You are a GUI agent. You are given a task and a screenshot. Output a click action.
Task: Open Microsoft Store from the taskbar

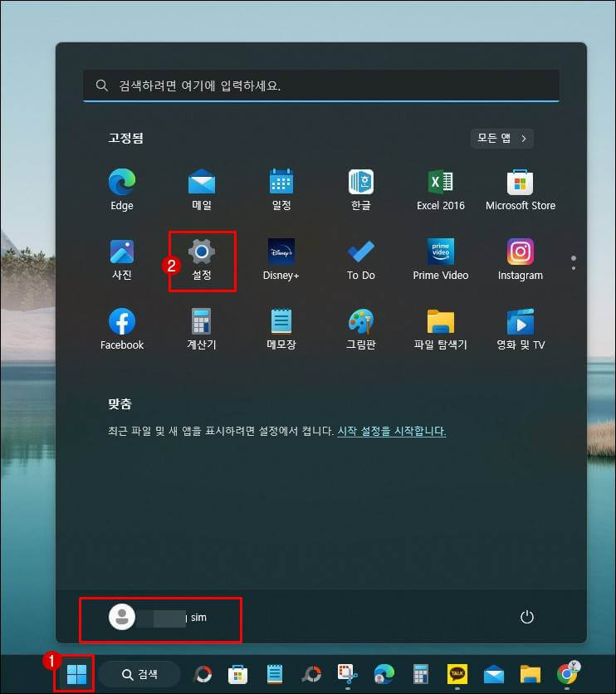pos(237,674)
